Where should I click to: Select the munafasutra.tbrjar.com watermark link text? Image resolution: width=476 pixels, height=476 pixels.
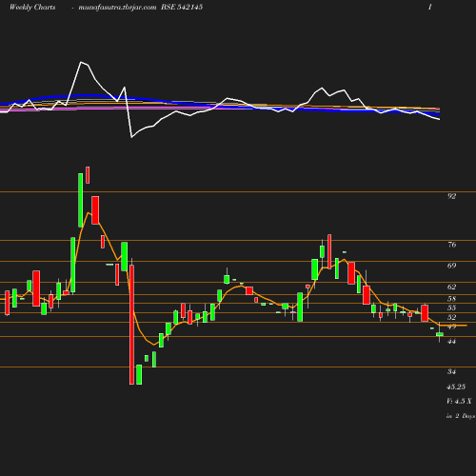[117, 8]
